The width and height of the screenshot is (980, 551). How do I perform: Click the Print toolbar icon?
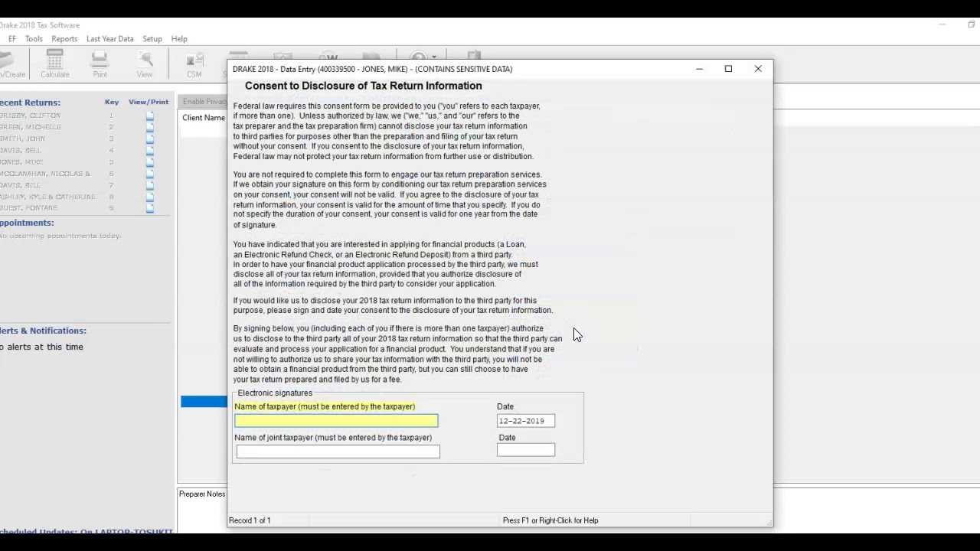(x=100, y=64)
